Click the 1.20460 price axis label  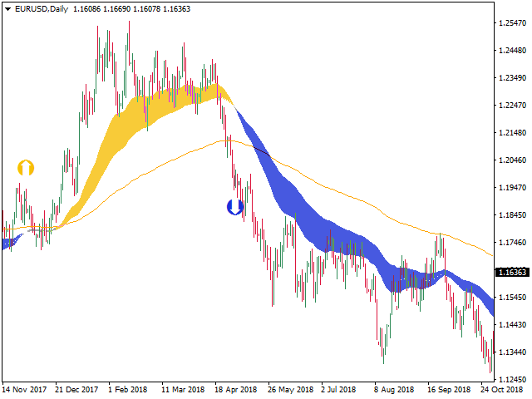pos(512,160)
